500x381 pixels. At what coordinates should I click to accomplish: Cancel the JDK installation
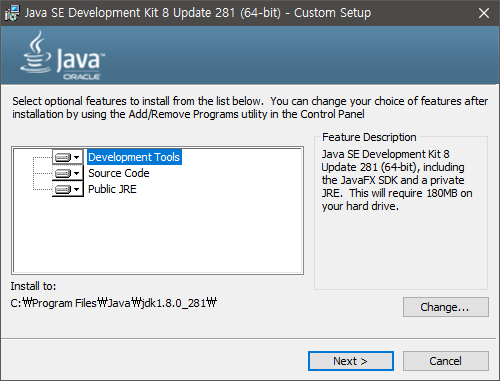[446, 361]
